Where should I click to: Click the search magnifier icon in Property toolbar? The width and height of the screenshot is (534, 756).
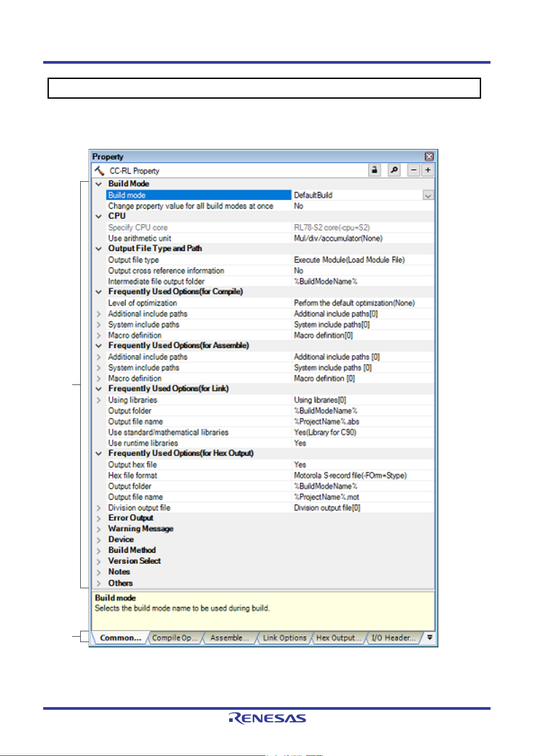tap(394, 170)
